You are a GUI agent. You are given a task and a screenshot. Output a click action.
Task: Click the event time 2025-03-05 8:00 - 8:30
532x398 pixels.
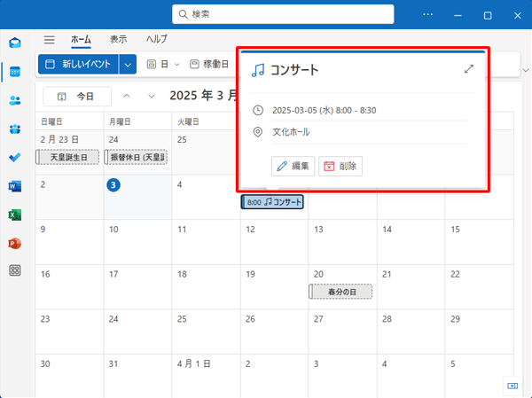click(324, 111)
